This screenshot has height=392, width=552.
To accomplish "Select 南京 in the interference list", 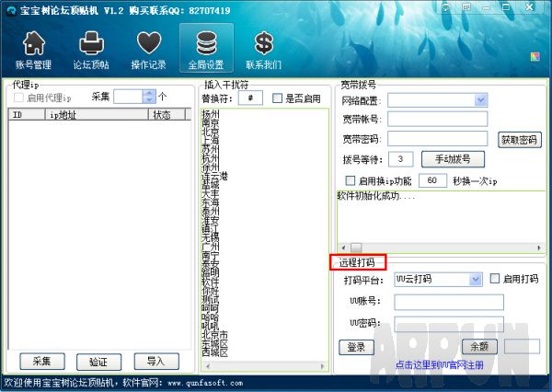I will [211, 123].
